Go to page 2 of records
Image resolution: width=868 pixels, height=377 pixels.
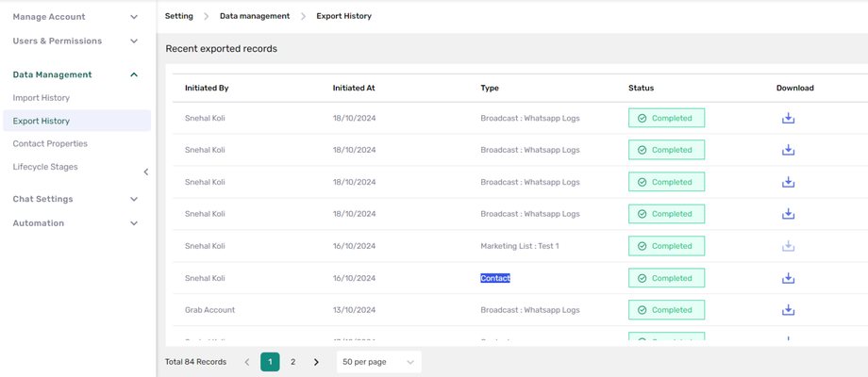point(293,362)
